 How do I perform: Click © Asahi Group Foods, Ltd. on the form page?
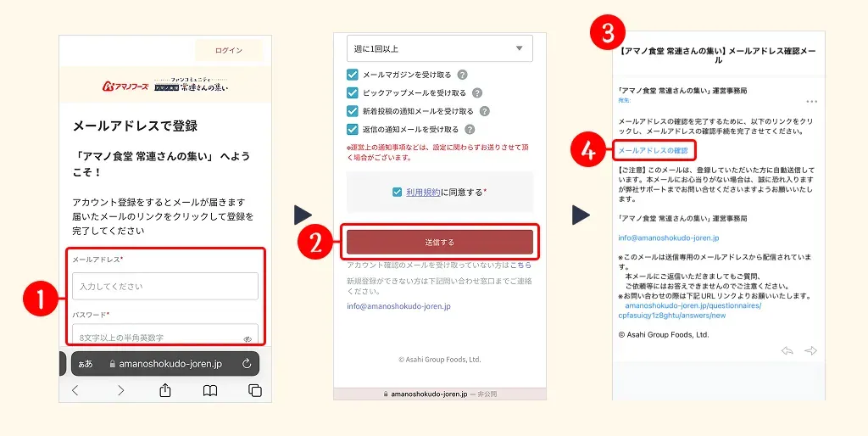point(440,360)
